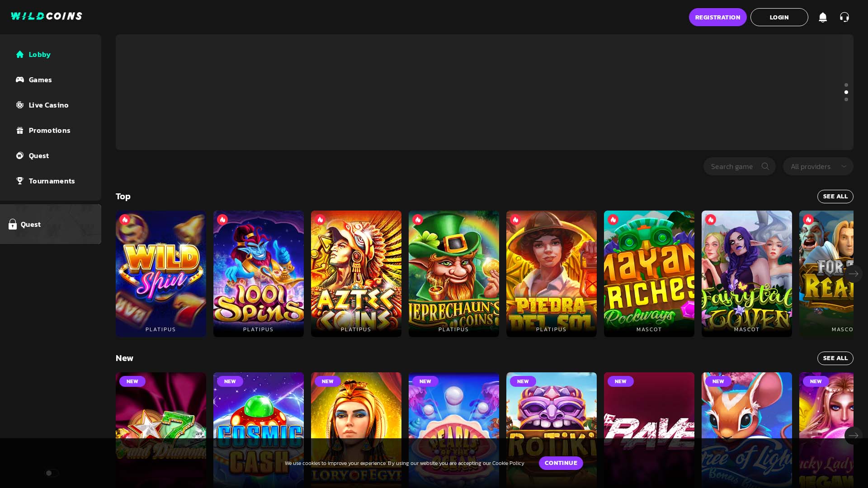Viewport: 868px width, 488px height.
Task: Open support via the headset icon
Action: point(844,17)
